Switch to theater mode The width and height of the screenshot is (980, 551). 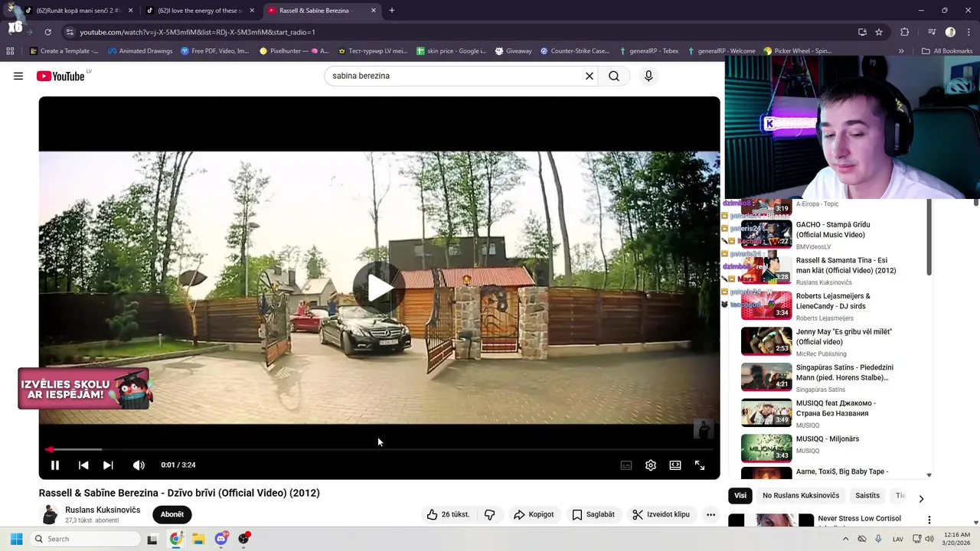[x=675, y=465]
